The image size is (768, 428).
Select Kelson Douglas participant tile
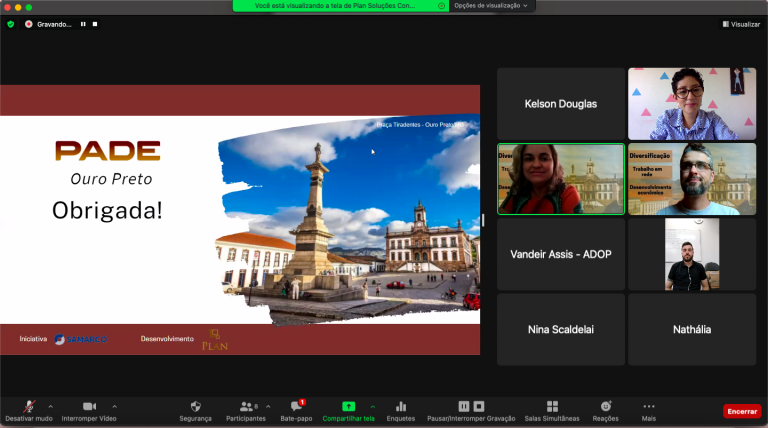(560, 104)
